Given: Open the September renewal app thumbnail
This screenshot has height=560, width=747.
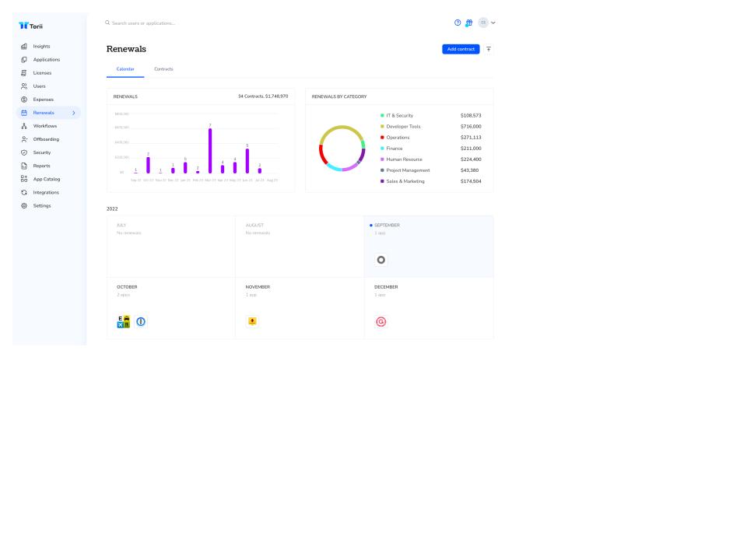Looking at the screenshot, I should pos(381,261).
